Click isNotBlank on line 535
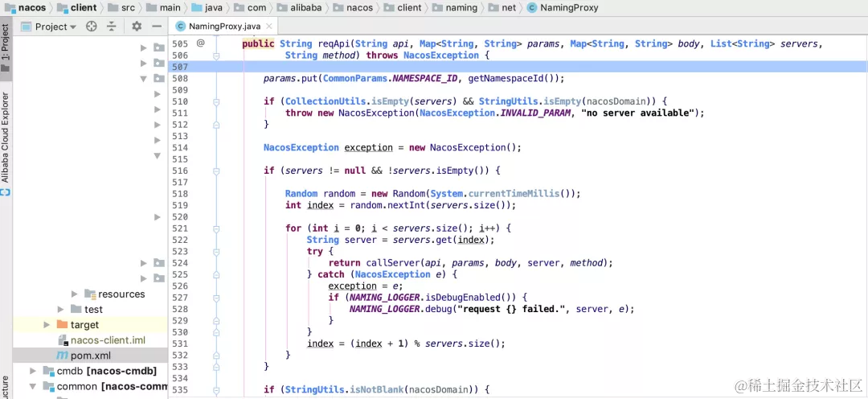 click(376, 389)
